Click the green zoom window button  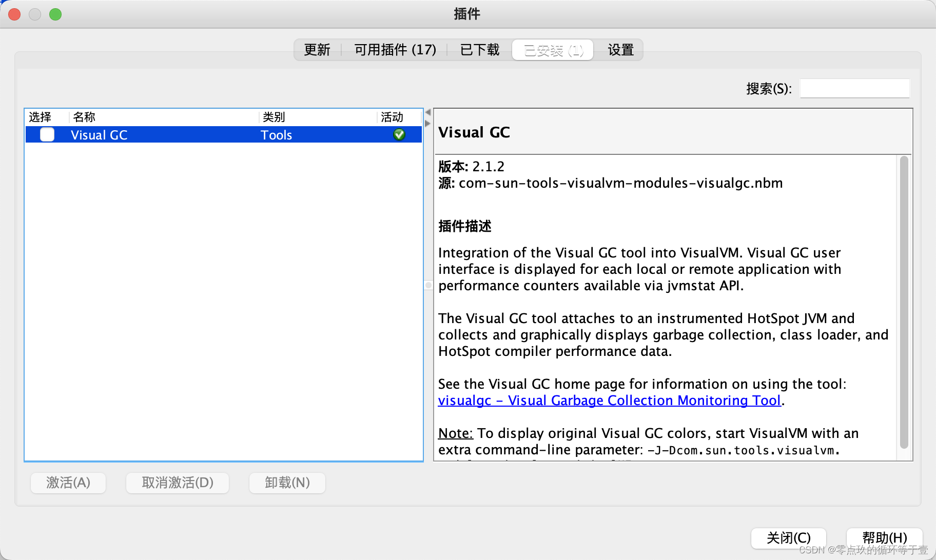click(x=55, y=14)
